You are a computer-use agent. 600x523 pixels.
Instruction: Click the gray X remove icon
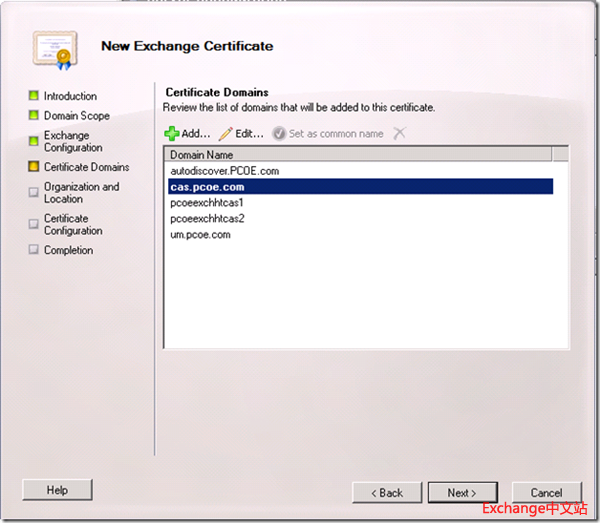click(x=400, y=133)
